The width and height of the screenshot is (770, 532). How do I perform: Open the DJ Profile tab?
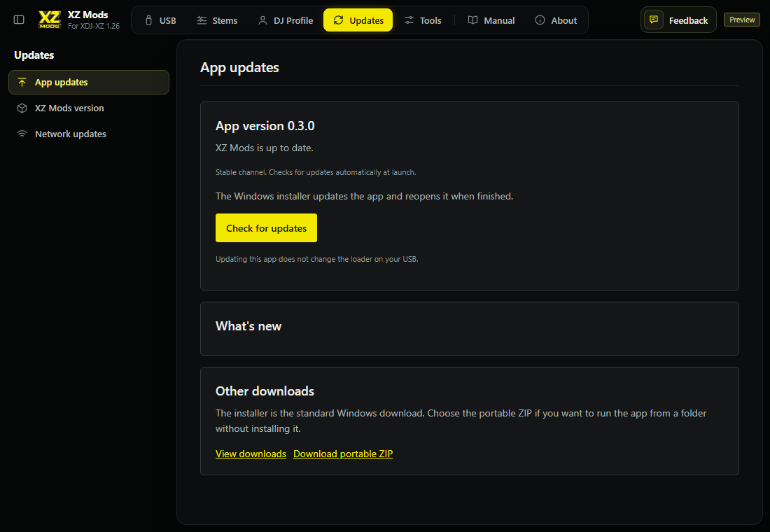pos(286,20)
